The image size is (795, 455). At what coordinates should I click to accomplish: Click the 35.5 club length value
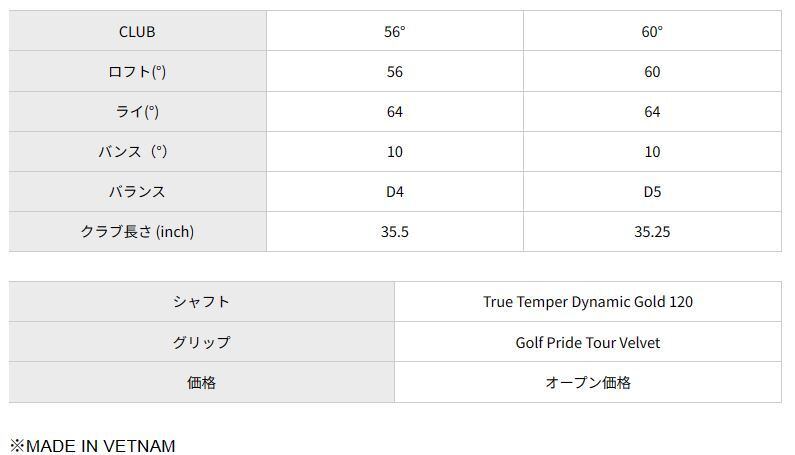395,231
